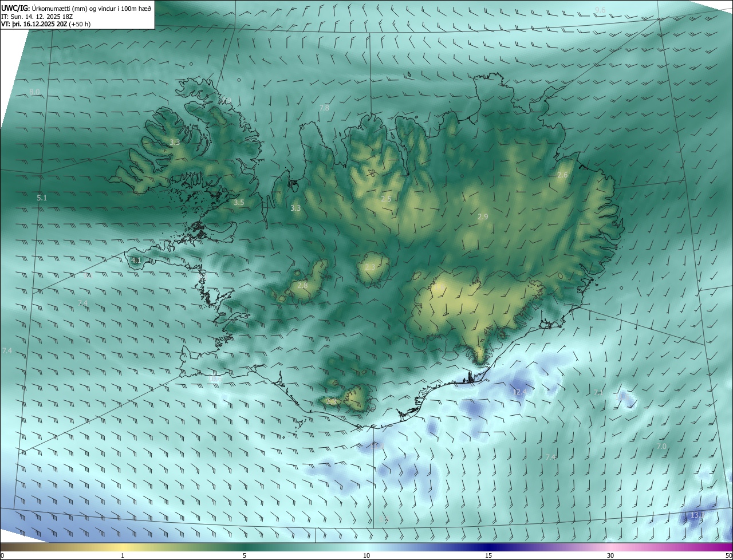The height and width of the screenshot is (560, 733).
Task: Click the 4.1 value label on the map
Action: (136, 260)
